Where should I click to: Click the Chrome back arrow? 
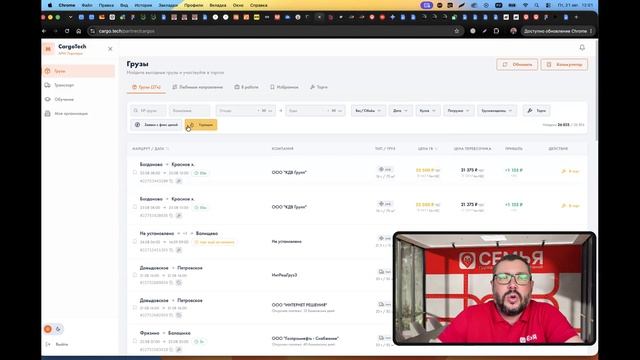point(44,31)
